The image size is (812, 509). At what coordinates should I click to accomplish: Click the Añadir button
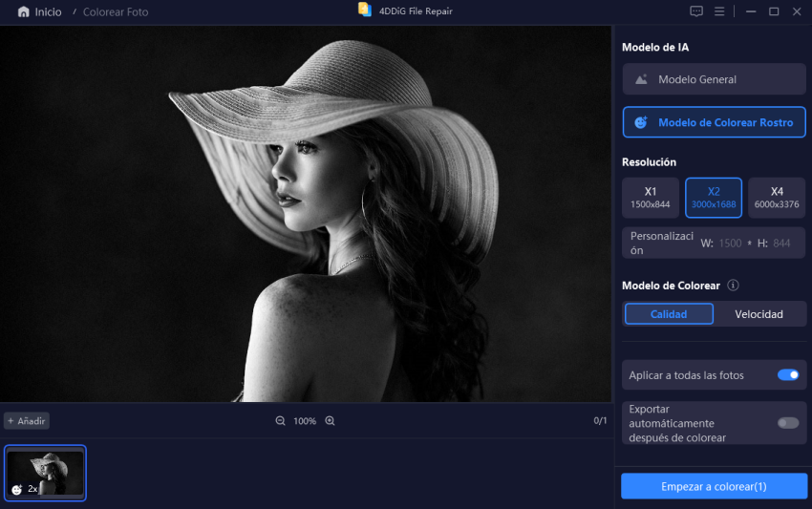click(x=27, y=421)
